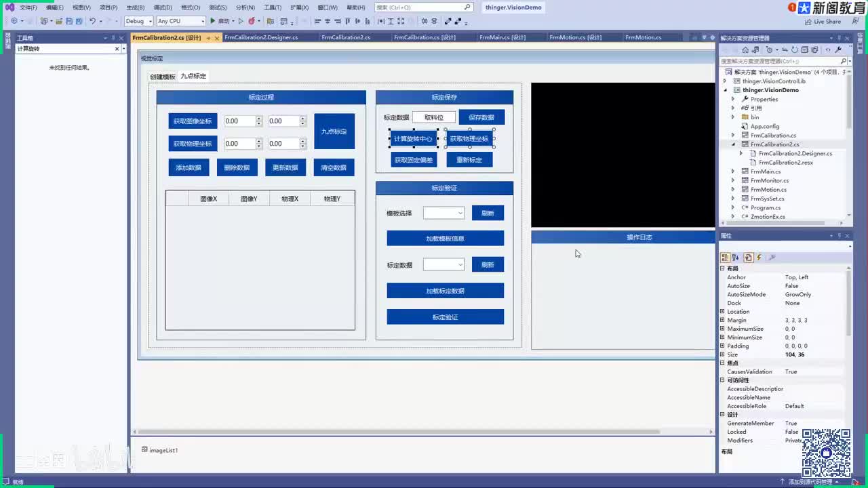Viewport: 868px width, 488px height.
Task: Click Solution Explorer Show All Files icon
Action: pyautogui.click(x=815, y=49)
